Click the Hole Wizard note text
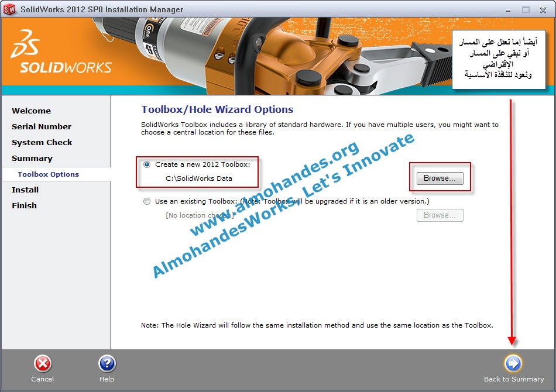Image resolution: width=556 pixels, height=392 pixels. (317, 325)
